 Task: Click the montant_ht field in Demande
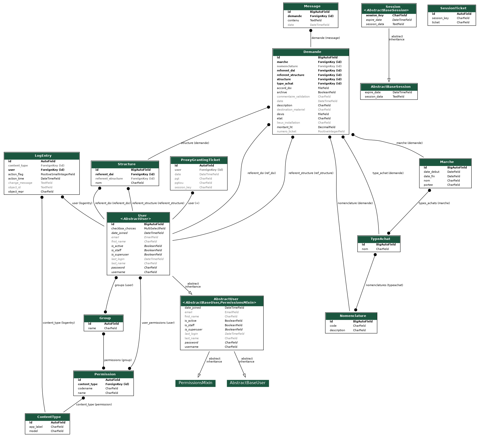point(284,127)
